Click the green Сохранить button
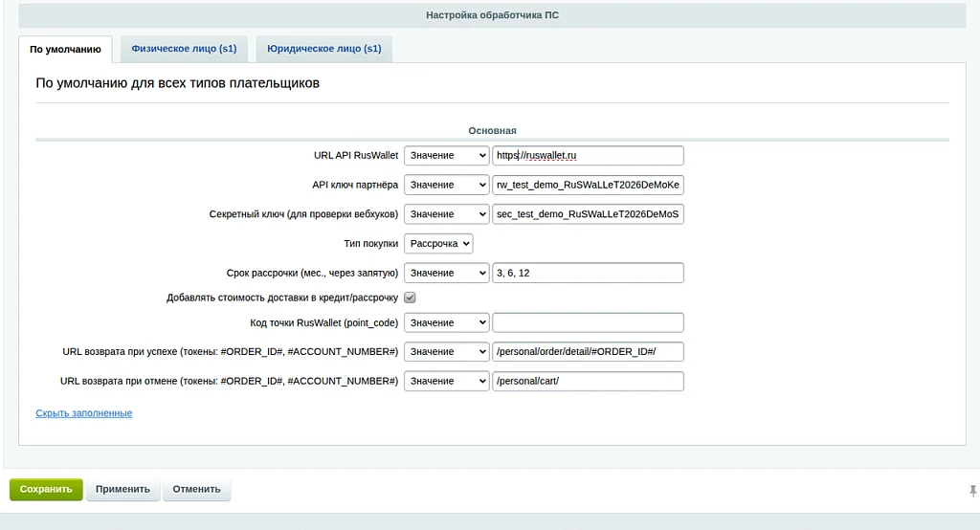Screen dimensions: 980x530 click(x=46, y=490)
